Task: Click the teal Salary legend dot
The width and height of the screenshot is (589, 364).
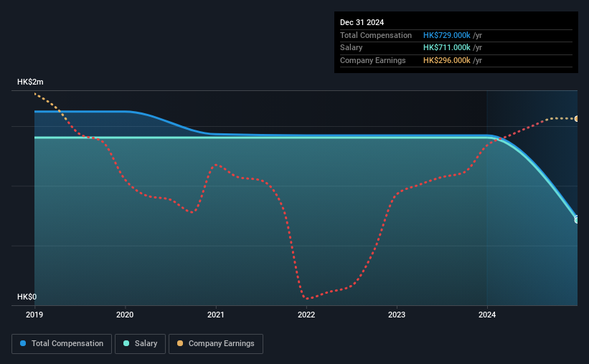Action: click(x=126, y=343)
